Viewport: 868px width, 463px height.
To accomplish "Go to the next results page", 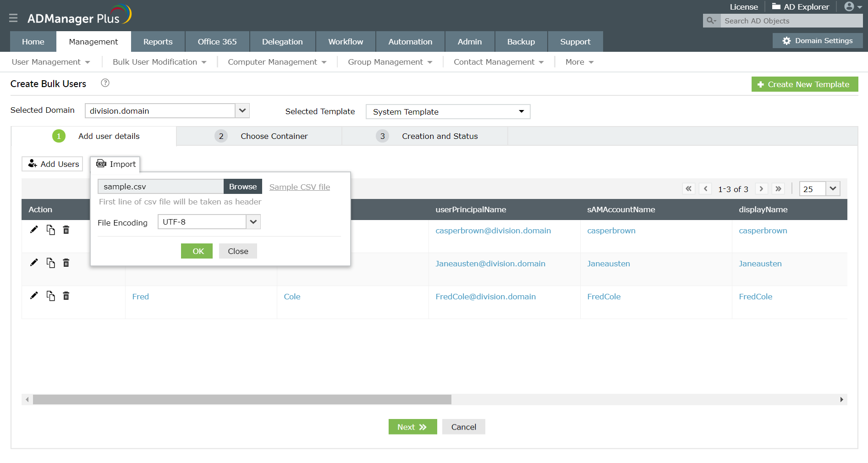I will (x=761, y=188).
